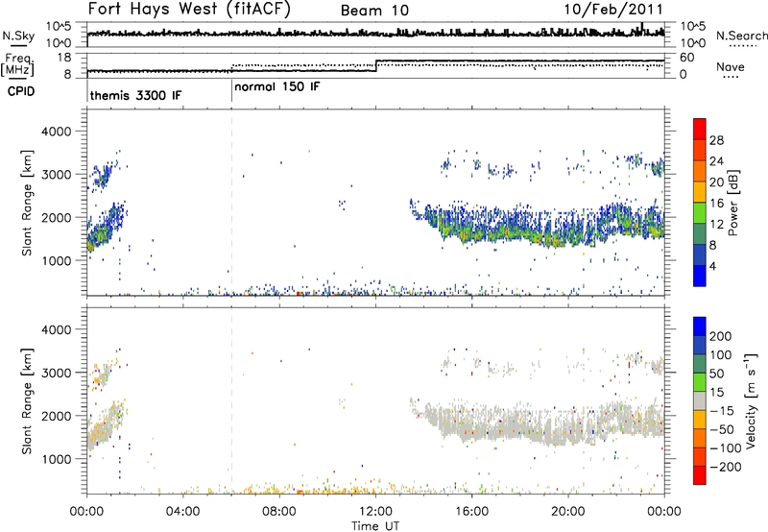Click the velocity scale value '200'

point(721,336)
